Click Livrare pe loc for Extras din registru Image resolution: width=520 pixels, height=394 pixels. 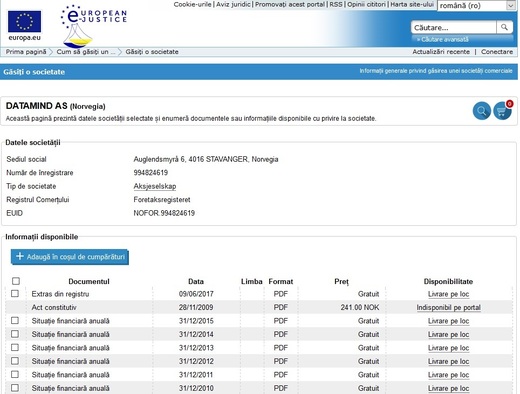coord(448,294)
